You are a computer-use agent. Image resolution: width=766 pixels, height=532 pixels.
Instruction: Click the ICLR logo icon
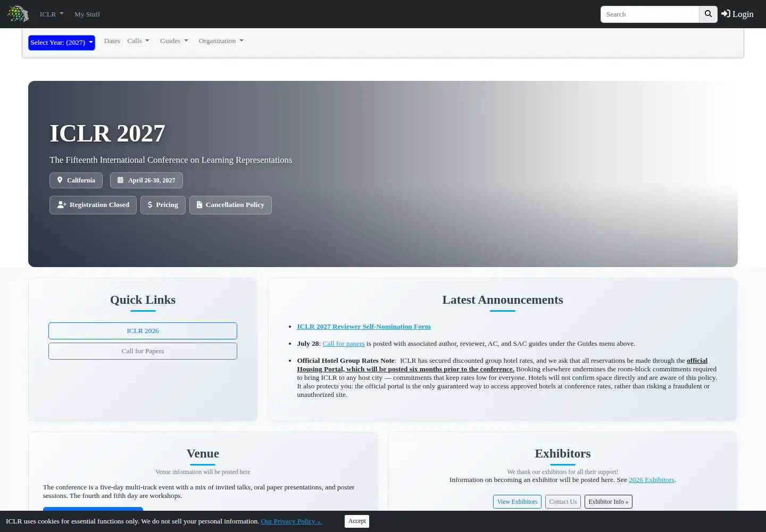coord(18,14)
